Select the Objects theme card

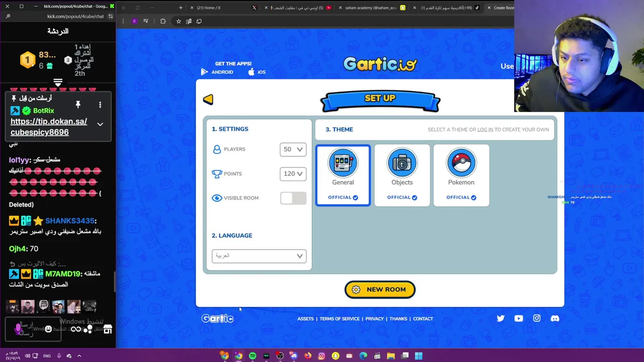coord(402,175)
